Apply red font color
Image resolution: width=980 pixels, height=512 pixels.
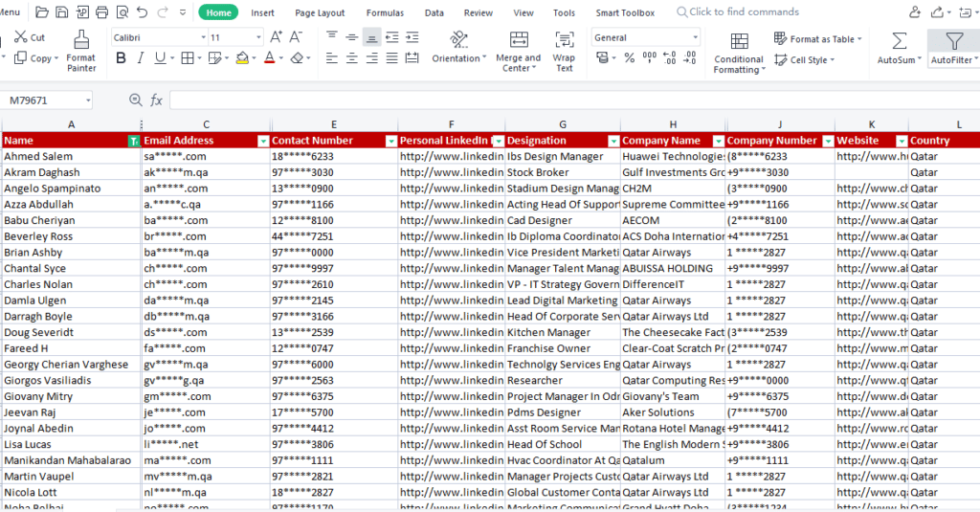(269, 58)
